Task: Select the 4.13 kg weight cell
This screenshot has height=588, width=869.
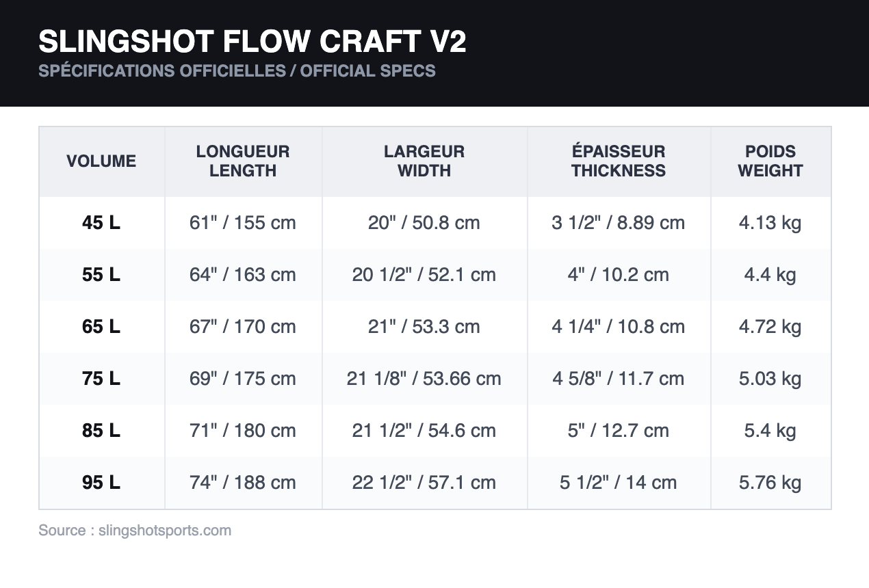Action: click(x=770, y=223)
